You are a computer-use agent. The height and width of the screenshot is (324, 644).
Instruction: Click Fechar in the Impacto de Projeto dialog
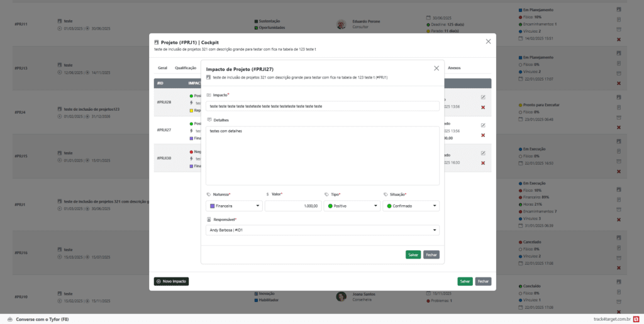(431, 255)
